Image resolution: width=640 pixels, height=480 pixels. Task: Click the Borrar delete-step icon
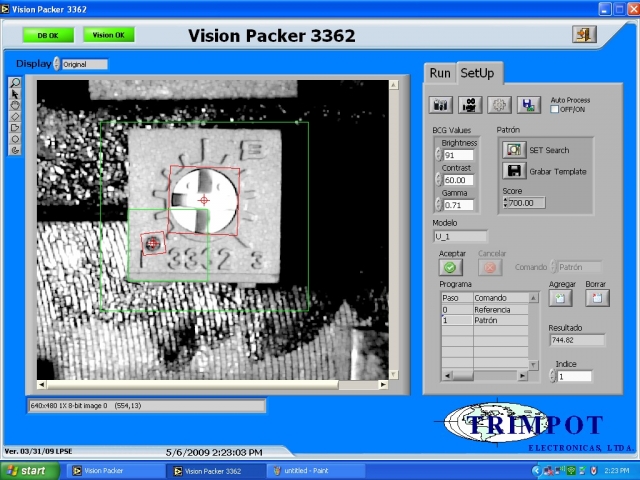tap(597, 298)
